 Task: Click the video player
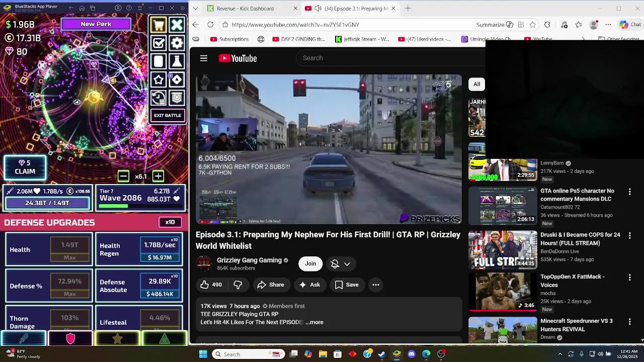329,149
